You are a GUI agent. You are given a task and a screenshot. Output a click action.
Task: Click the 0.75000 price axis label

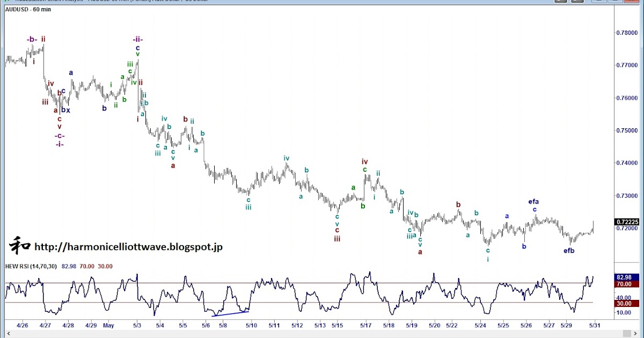click(626, 130)
